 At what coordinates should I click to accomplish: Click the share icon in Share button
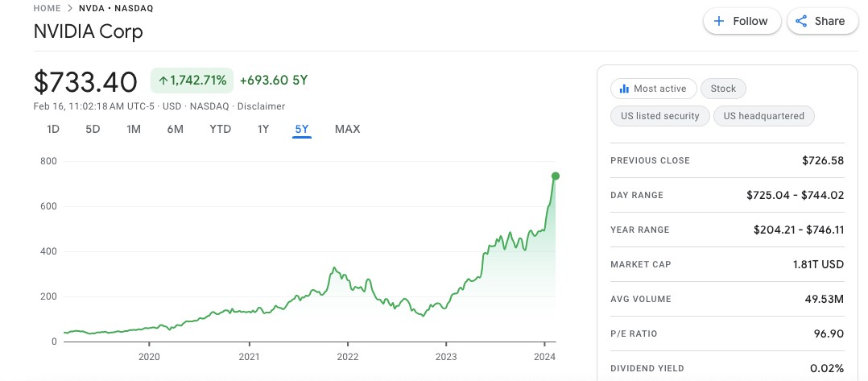point(801,22)
